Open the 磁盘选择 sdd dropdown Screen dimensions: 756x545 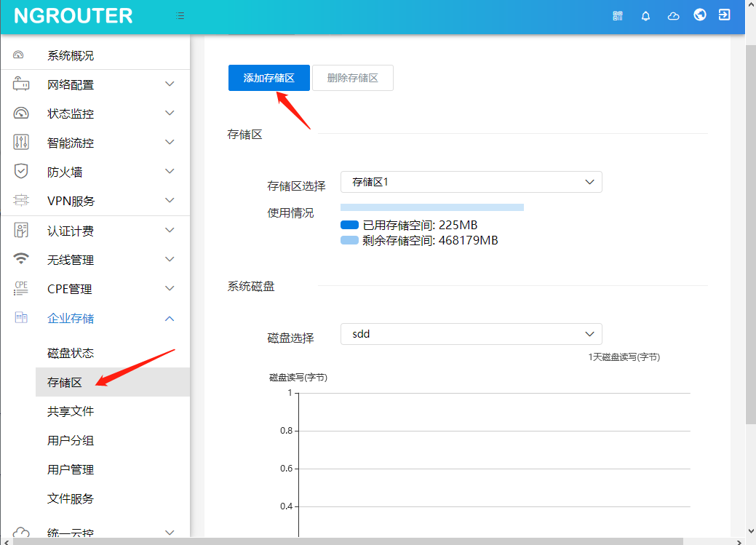click(x=471, y=334)
